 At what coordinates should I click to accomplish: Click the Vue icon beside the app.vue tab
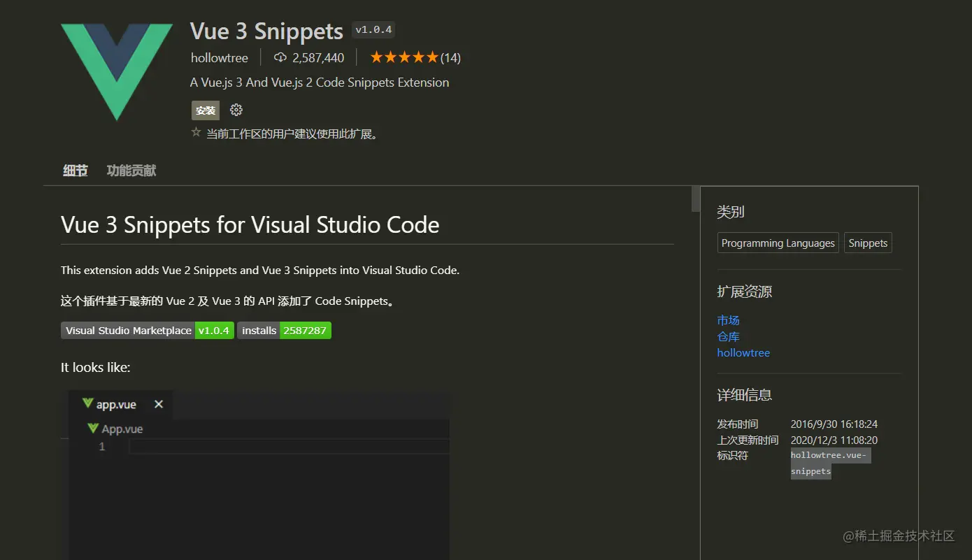[x=87, y=403]
